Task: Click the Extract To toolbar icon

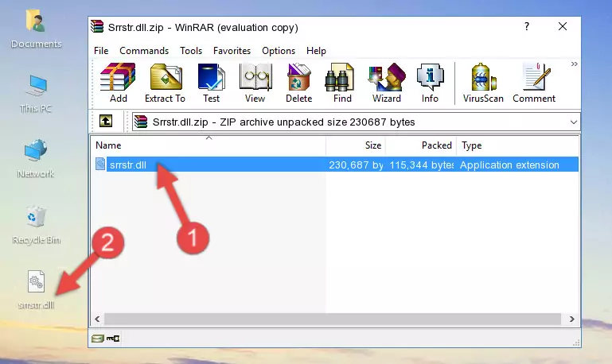Action: (165, 83)
